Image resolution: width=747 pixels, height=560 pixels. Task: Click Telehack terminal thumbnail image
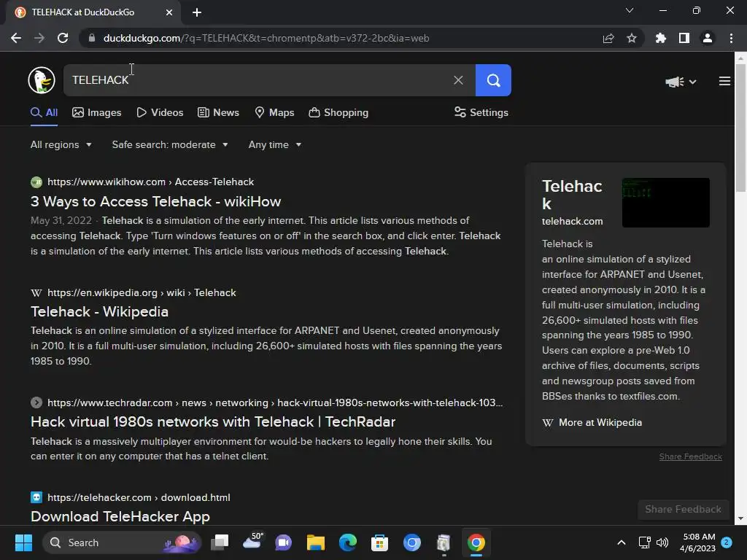(665, 203)
